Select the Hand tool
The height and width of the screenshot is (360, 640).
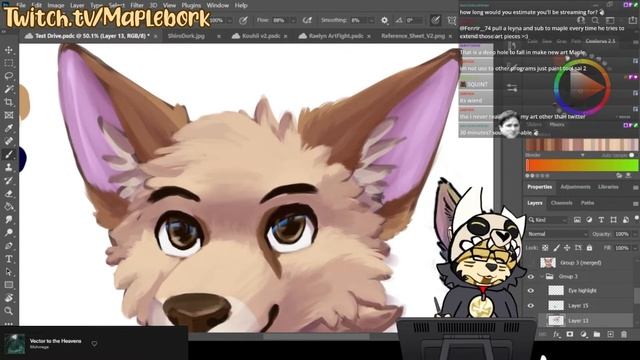pos(9,298)
